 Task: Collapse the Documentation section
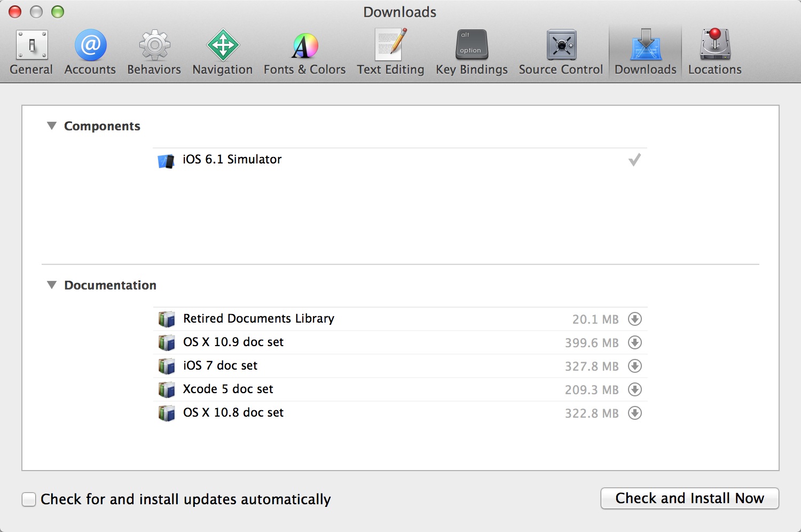[x=52, y=285]
